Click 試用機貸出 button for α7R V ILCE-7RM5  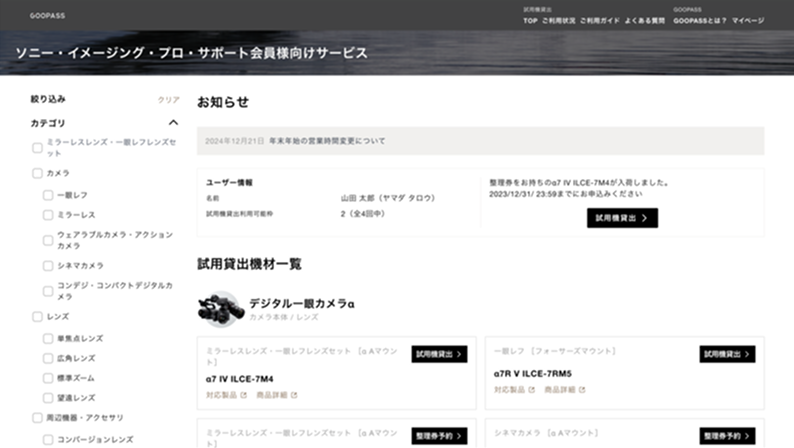[x=727, y=354]
